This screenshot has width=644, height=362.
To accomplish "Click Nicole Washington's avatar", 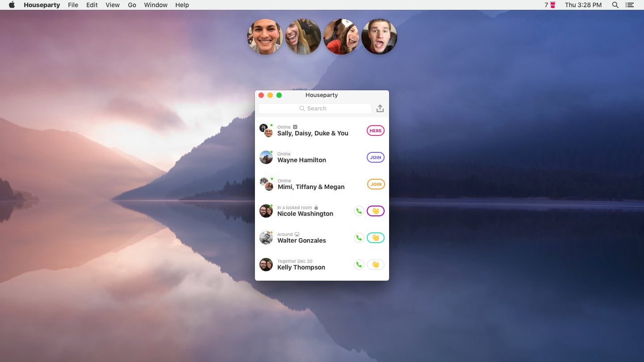I will tap(266, 211).
